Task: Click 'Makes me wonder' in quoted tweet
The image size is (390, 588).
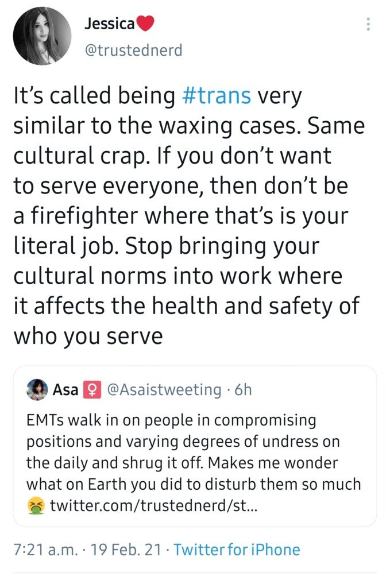Action: pyautogui.click(x=273, y=463)
